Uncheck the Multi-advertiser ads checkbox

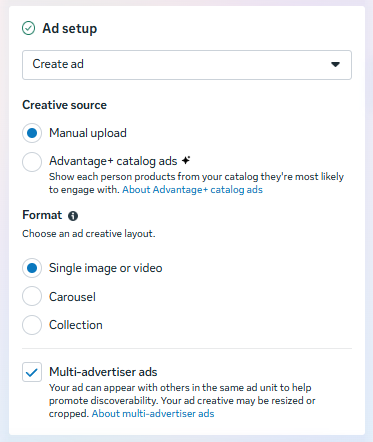(32, 372)
